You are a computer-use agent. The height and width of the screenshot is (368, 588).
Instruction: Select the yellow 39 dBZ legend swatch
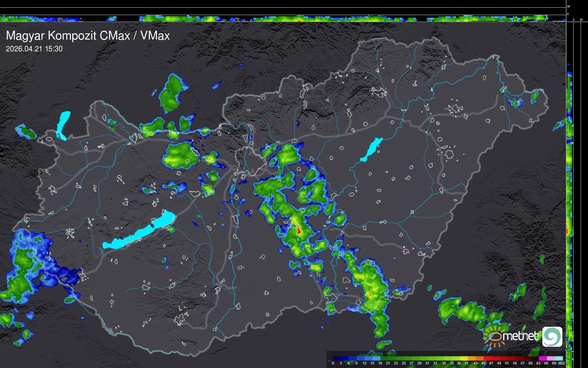click(464, 358)
